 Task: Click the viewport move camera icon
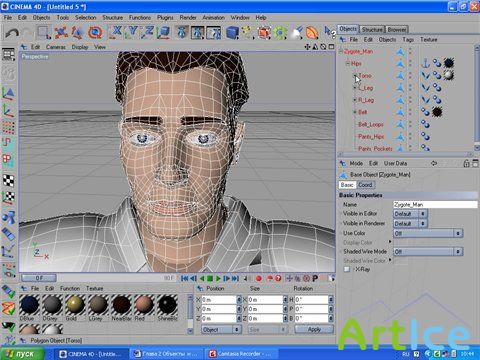click(x=307, y=47)
